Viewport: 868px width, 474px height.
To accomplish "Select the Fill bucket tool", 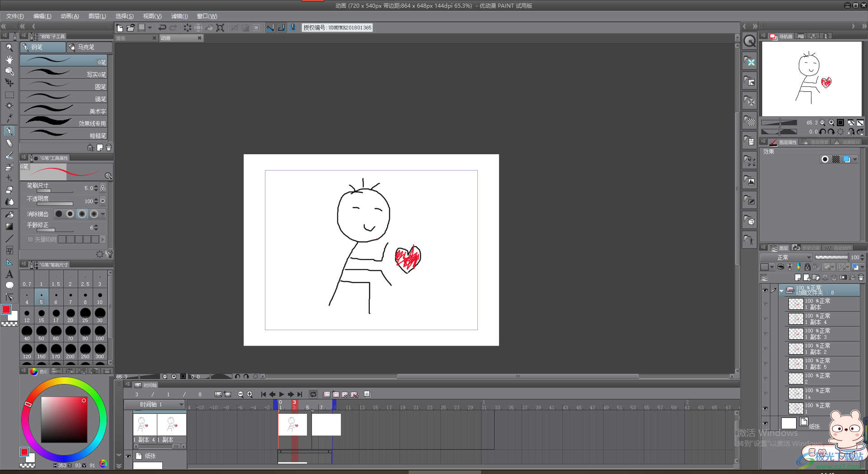I will pos(9,215).
